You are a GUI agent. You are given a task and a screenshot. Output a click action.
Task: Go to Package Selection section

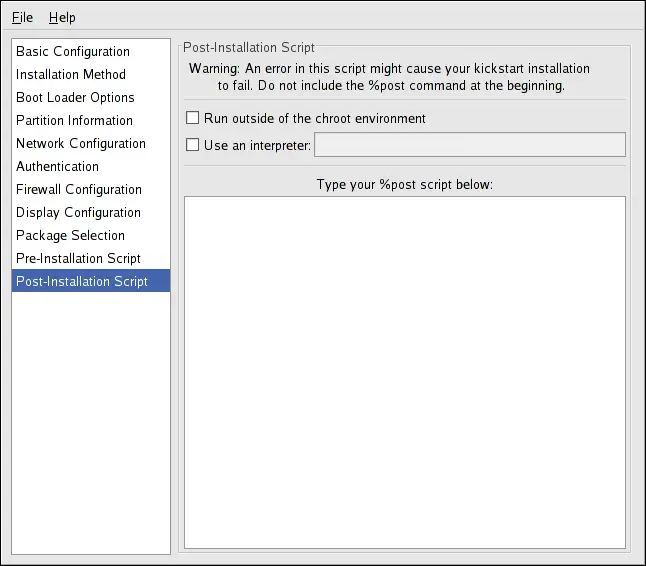point(70,235)
